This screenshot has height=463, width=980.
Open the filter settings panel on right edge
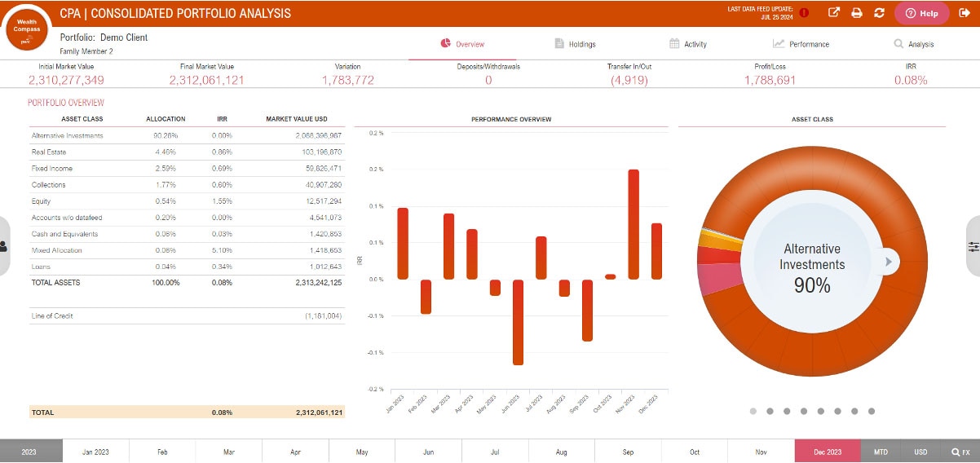pyautogui.click(x=973, y=246)
